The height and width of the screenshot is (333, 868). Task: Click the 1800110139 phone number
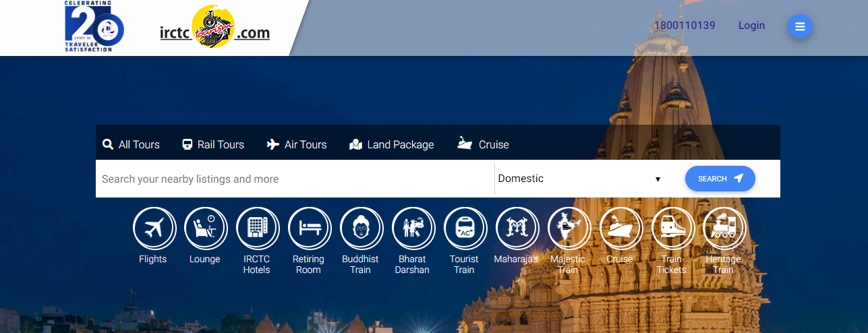coord(685,26)
